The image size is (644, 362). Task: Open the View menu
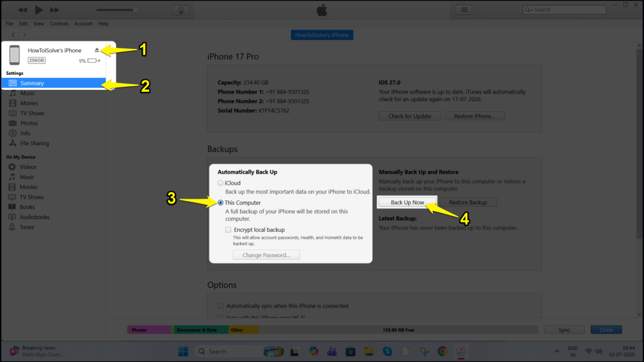pyautogui.click(x=38, y=23)
